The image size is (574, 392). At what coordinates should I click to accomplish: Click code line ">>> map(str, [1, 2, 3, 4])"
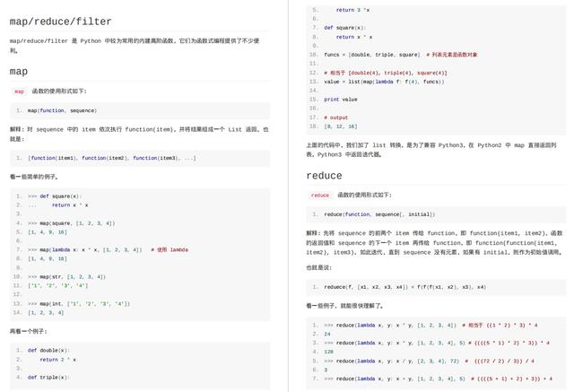66,276
